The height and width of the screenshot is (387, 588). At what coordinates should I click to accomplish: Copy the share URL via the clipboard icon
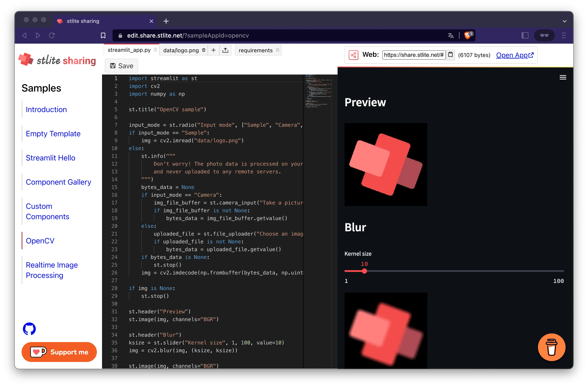tap(450, 55)
